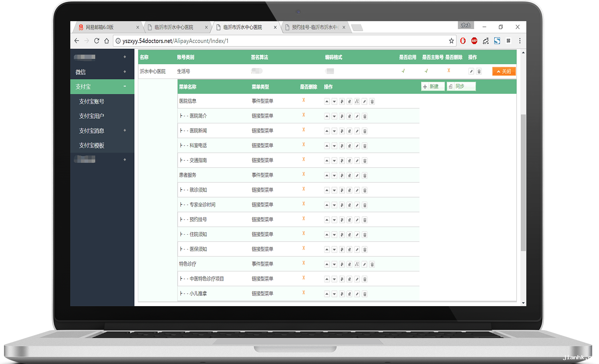Switch to the 预约挂号 browser tab
This screenshot has width=599, height=364.
314,27
